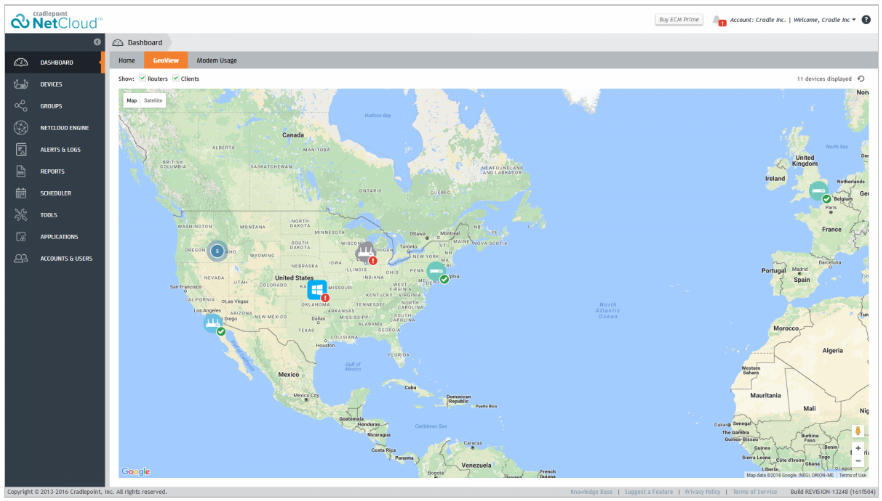The width and height of the screenshot is (882, 501).
Task: Click the Tools wrench icon
Action: tap(21, 215)
